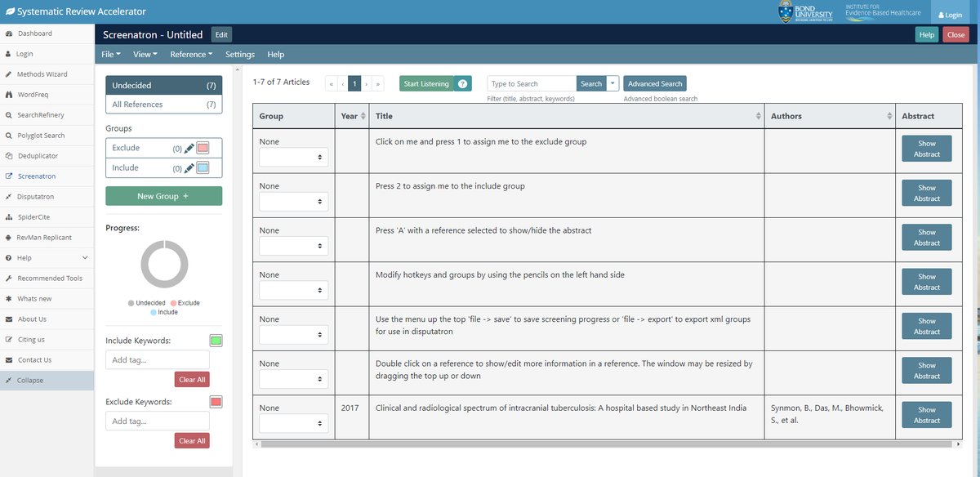Click the Systematic Review Accelerator logo

pos(76,11)
